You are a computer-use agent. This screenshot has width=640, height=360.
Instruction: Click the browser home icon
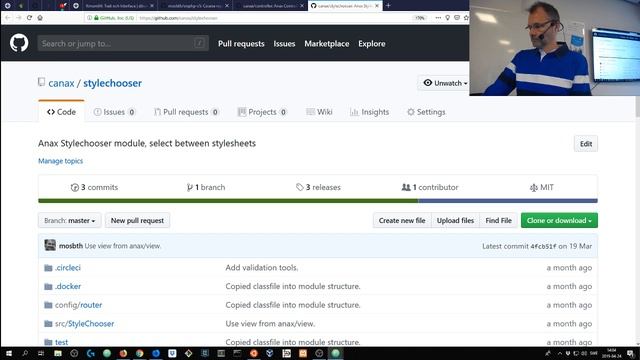click(40, 18)
